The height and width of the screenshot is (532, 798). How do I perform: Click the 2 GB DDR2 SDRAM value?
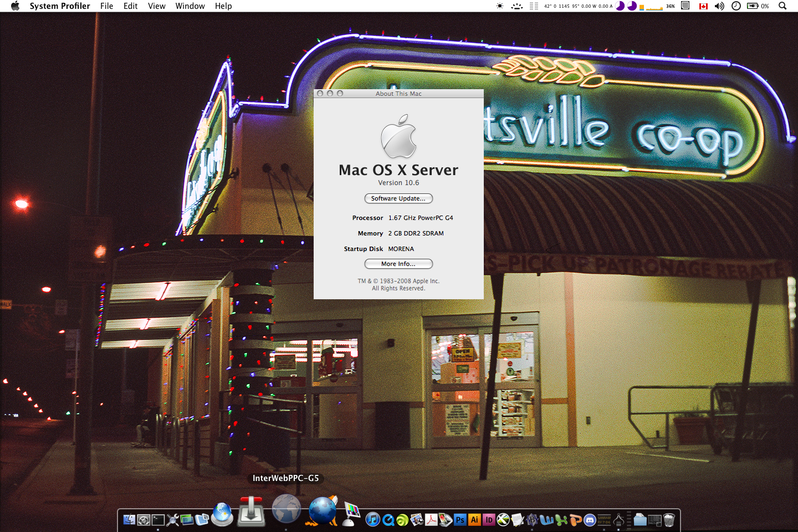[x=416, y=233]
